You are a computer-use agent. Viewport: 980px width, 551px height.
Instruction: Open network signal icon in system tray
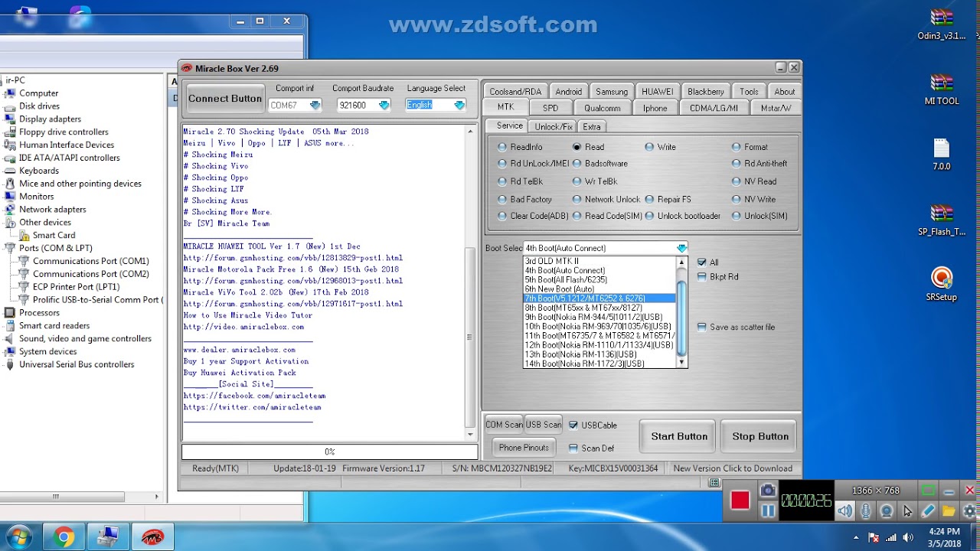point(891,536)
